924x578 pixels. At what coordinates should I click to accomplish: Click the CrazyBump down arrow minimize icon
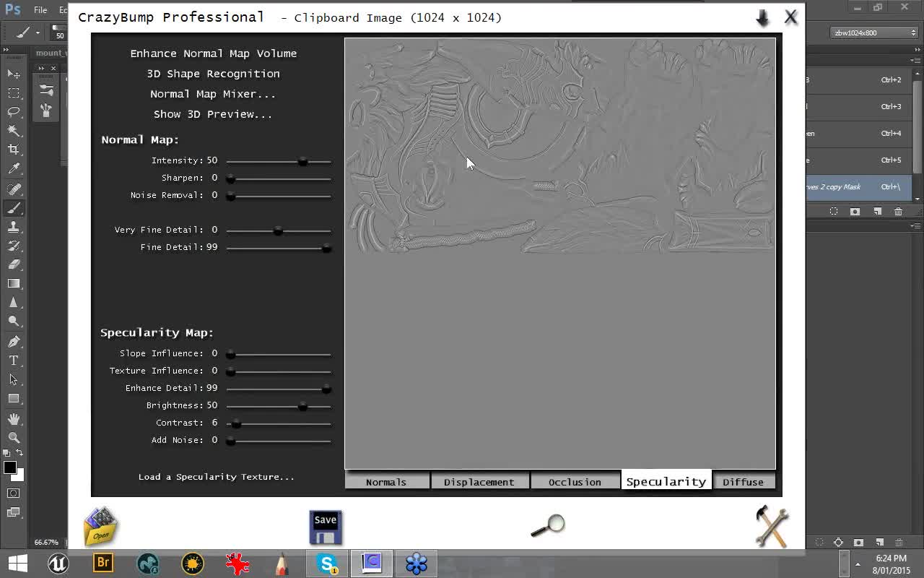pyautogui.click(x=762, y=18)
